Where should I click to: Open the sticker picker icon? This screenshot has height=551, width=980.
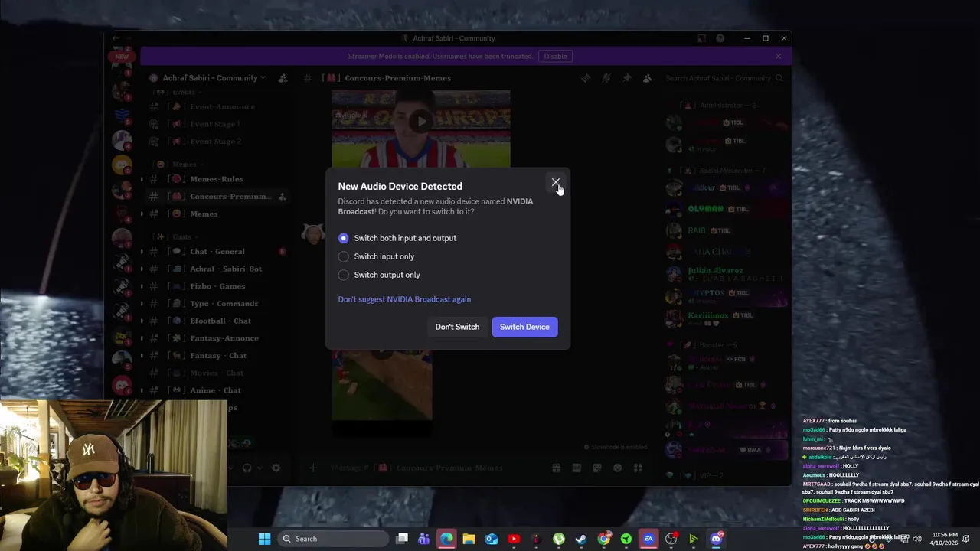tap(597, 468)
